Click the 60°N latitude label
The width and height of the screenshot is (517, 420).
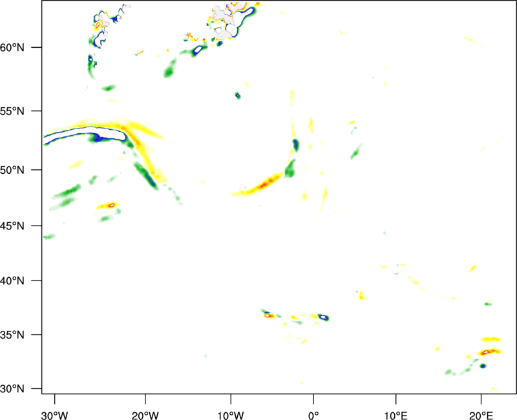pos(12,48)
